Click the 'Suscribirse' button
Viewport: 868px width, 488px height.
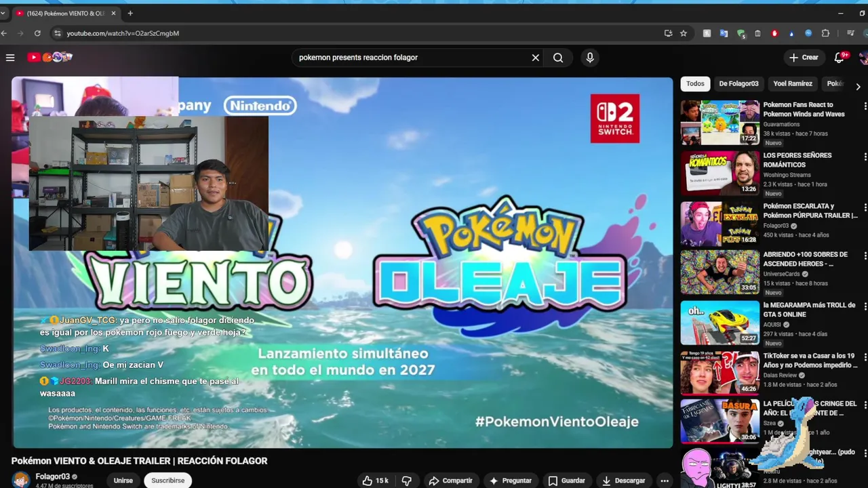pyautogui.click(x=168, y=481)
